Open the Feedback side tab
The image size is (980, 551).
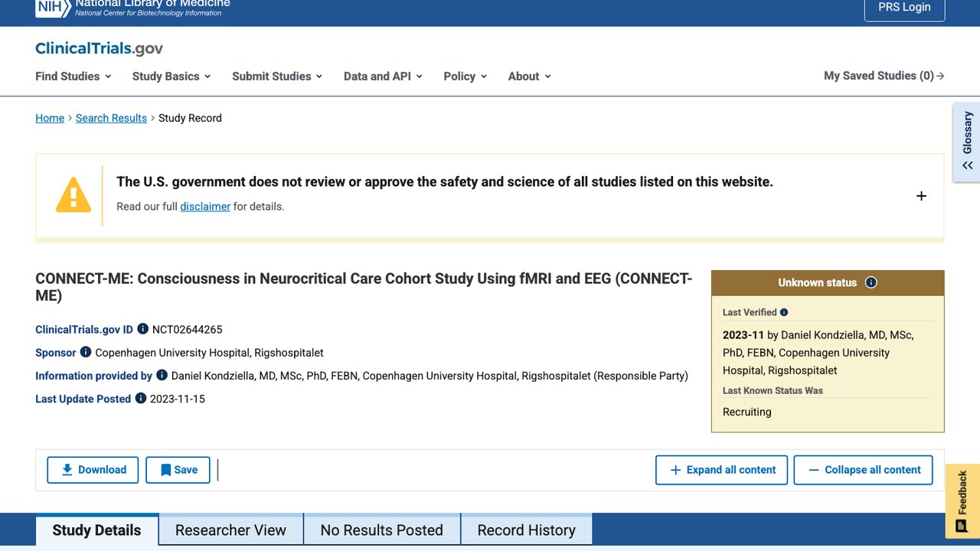coord(962,501)
